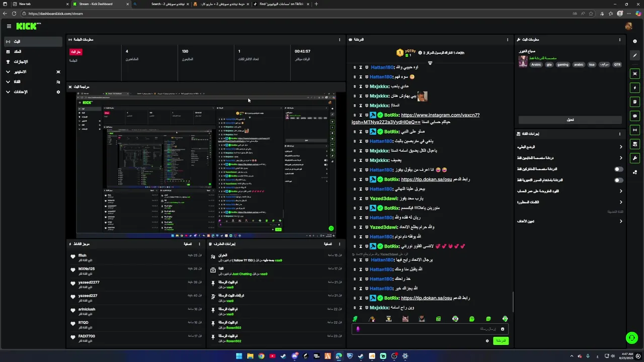Toggle the wrench widget icon in right sidebar
This screenshot has width=644, height=362.
point(635,158)
